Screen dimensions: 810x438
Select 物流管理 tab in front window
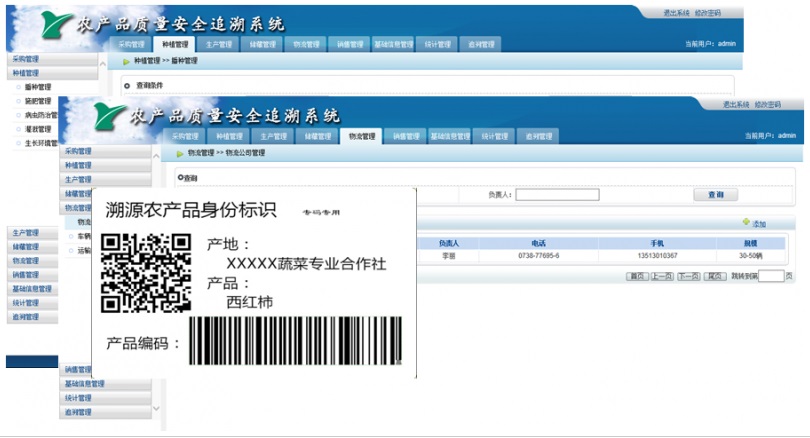pyautogui.click(x=362, y=136)
